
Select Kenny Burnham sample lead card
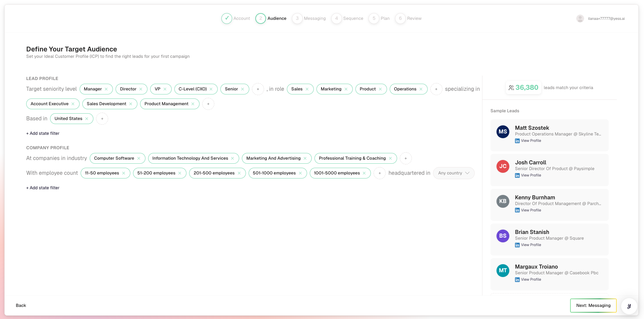tap(549, 204)
